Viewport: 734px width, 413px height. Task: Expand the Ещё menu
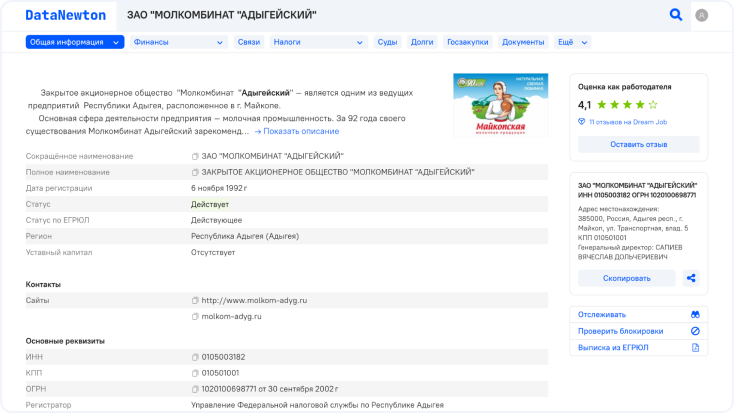pyautogui.click(x=572, y=42)
